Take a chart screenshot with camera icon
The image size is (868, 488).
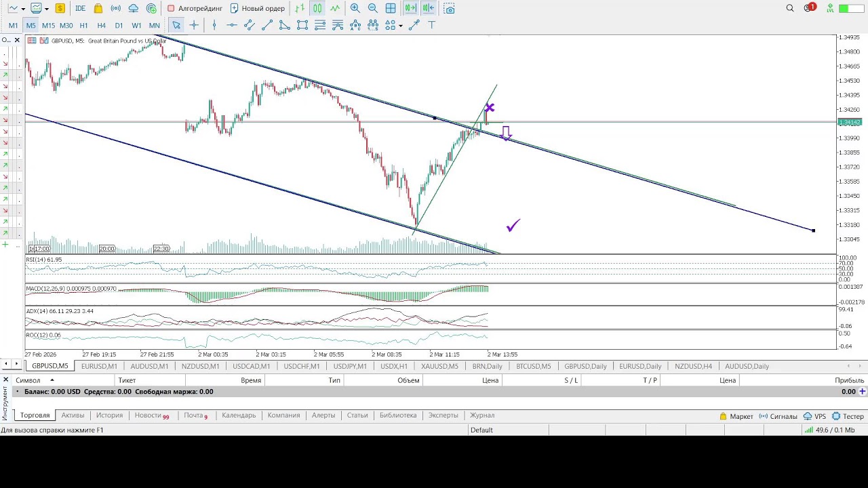[449, 8]
